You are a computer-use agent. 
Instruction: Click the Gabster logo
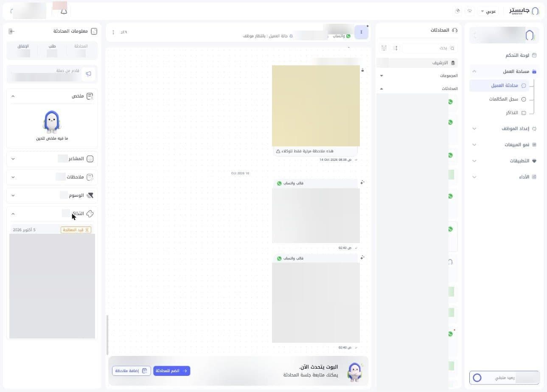(x=524, y=11)
